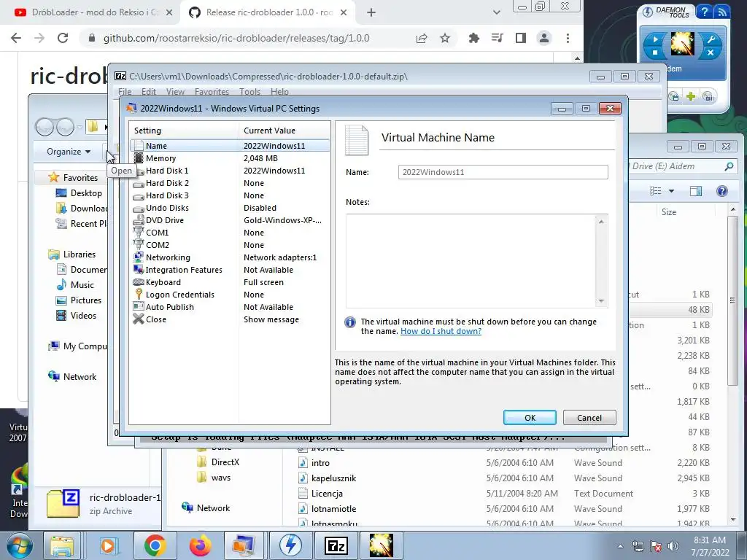Switch to the DróbLoader YouTube tab
The image size is (747, 560).
tap(93, 12)
